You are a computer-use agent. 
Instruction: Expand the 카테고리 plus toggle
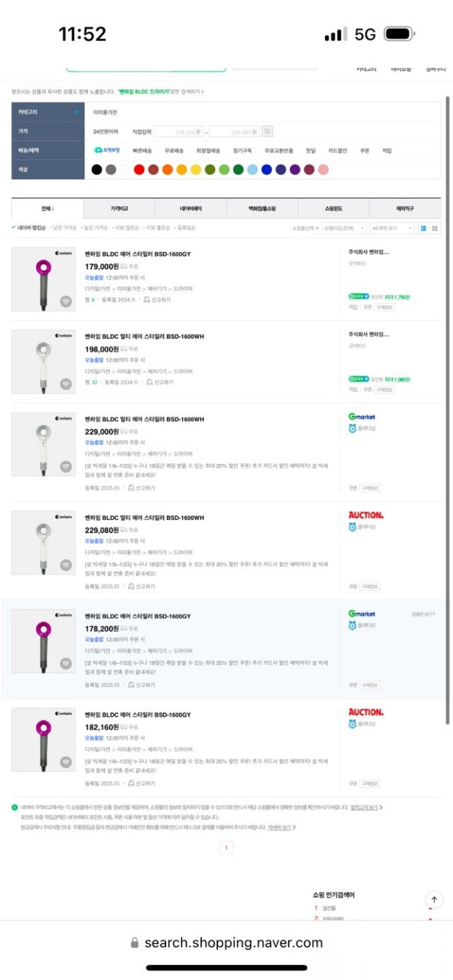click(76, 112)
